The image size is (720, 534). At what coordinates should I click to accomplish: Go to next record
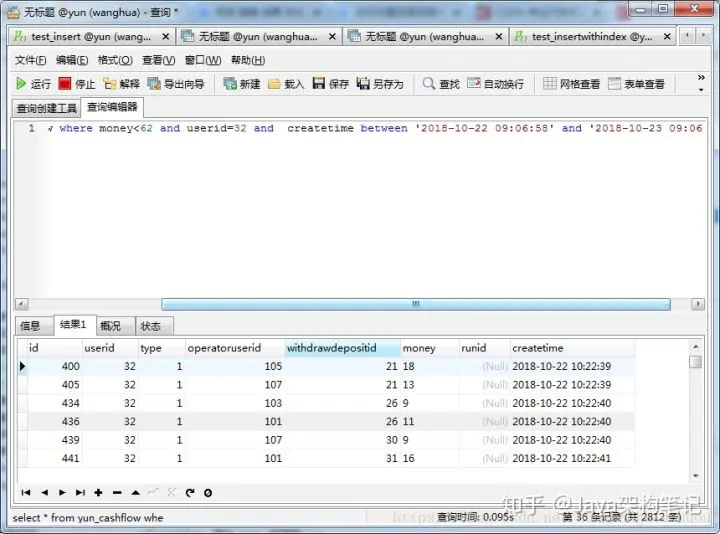(x=62, y=493)
